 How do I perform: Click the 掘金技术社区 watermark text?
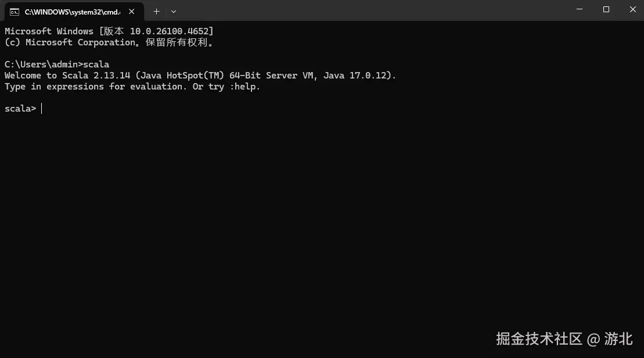point(538,339)
